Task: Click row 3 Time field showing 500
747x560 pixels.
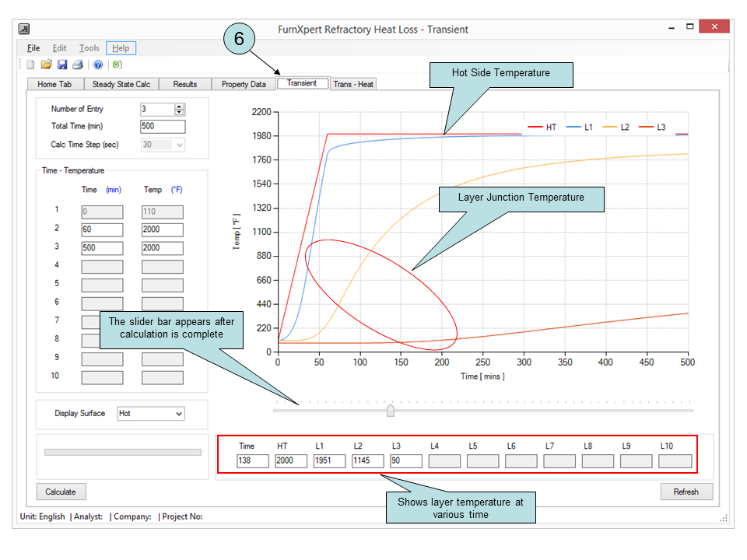Action: [102, 248]
